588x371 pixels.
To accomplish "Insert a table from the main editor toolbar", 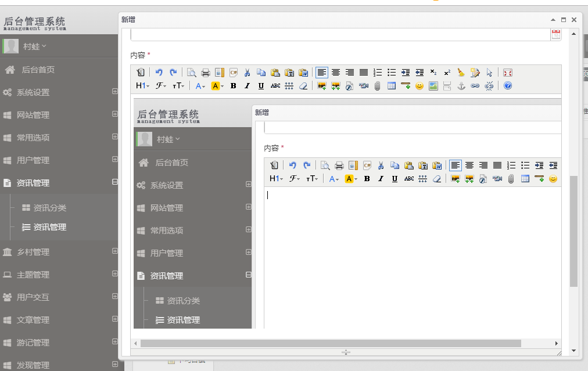I will click(x=392, y=86).
